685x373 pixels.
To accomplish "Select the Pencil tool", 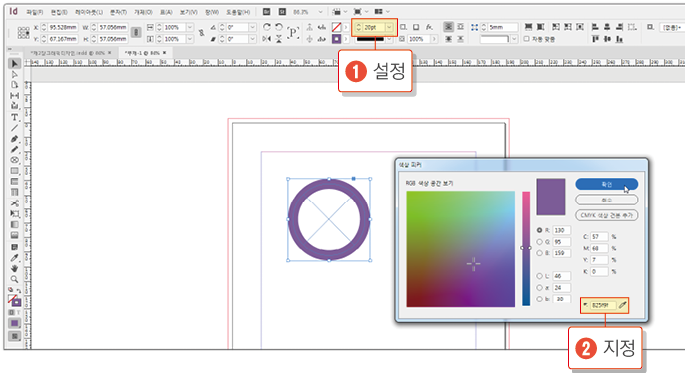I will pyautogui.click(x=14, y=149).
